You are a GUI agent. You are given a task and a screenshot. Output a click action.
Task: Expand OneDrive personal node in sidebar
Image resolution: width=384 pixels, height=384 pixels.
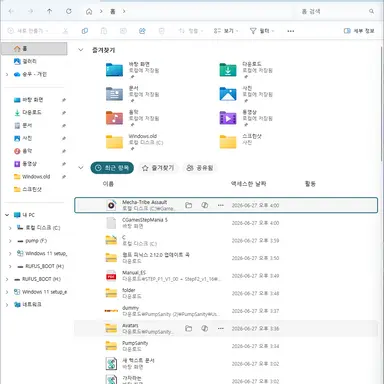point(7,74)
